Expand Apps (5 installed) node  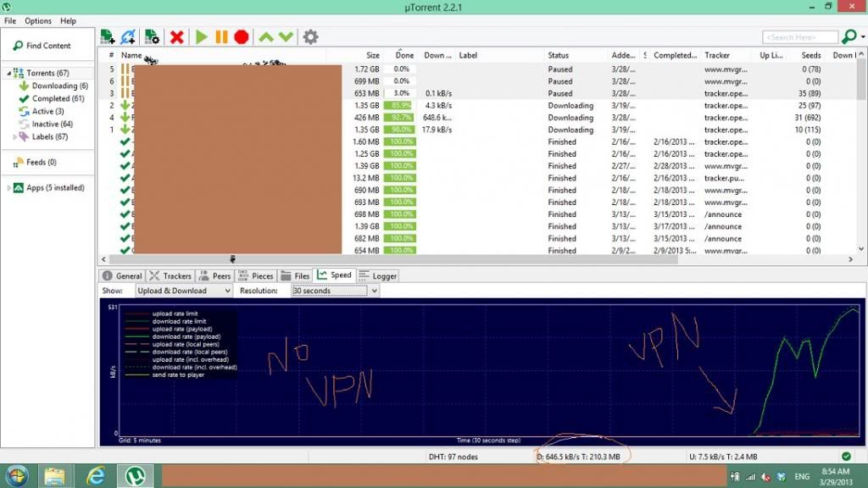[8, 187]
